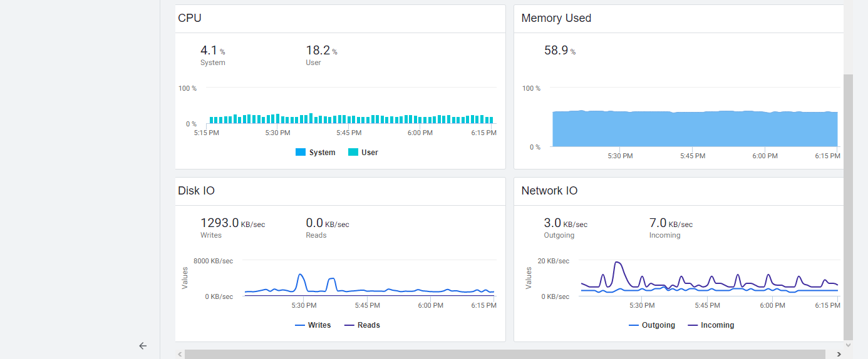Select the Network IO card title
This screenshot has width=868, height=359.
tap(549, 191)
